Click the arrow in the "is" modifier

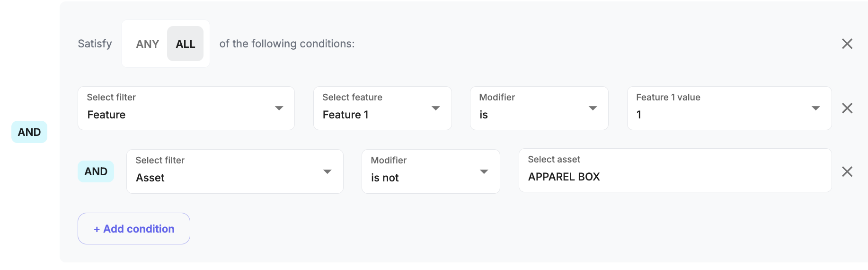[593, 108]
